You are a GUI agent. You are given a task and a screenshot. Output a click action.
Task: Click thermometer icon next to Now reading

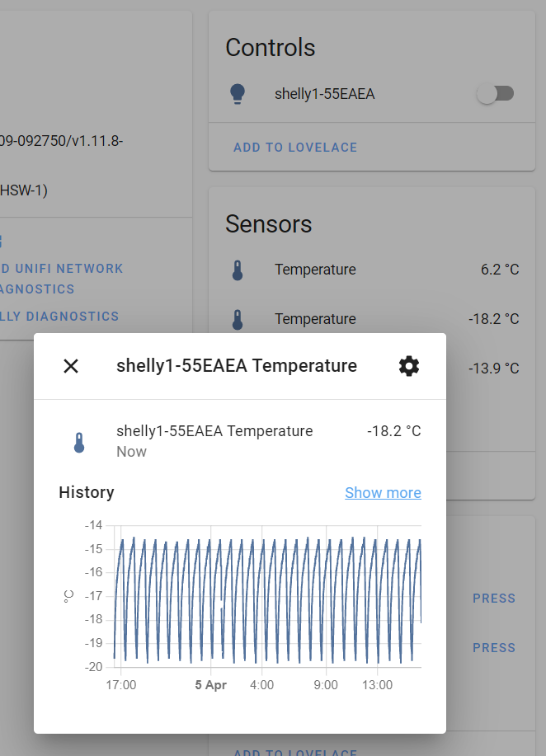click(x=79, y=442)
